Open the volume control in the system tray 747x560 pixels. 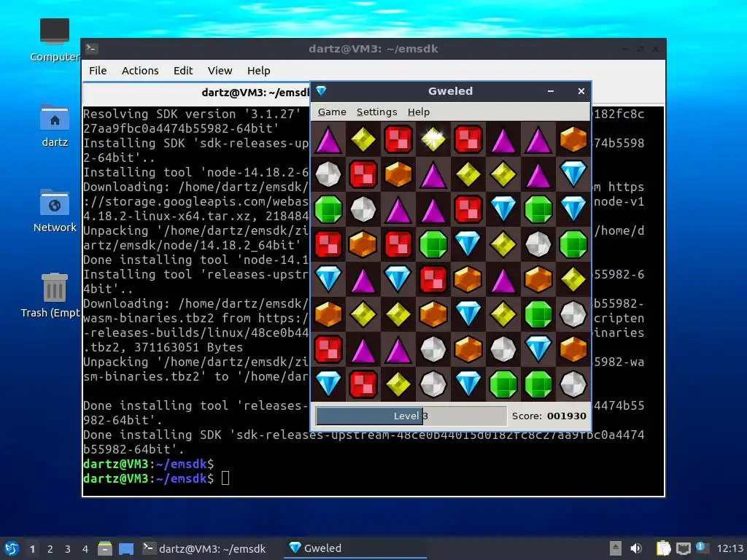click(636, 548)
